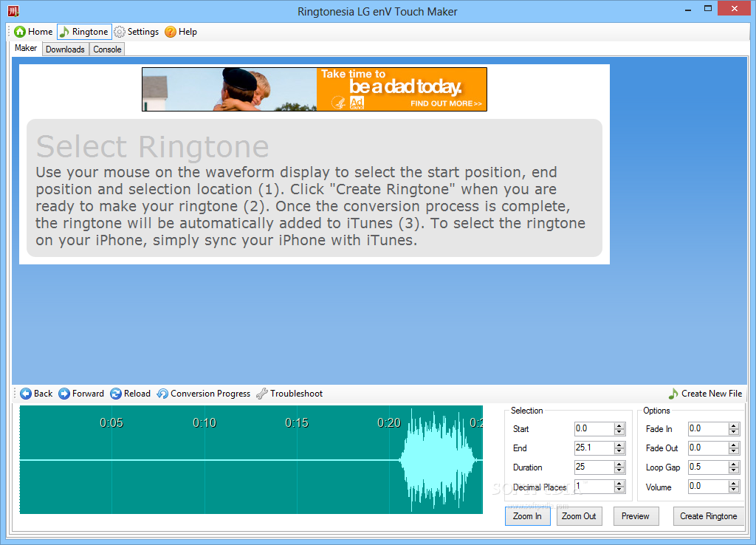Click the Help toolbar label
Screen dimensions: 756x545
pyautogui.click(x=188, y=32)
